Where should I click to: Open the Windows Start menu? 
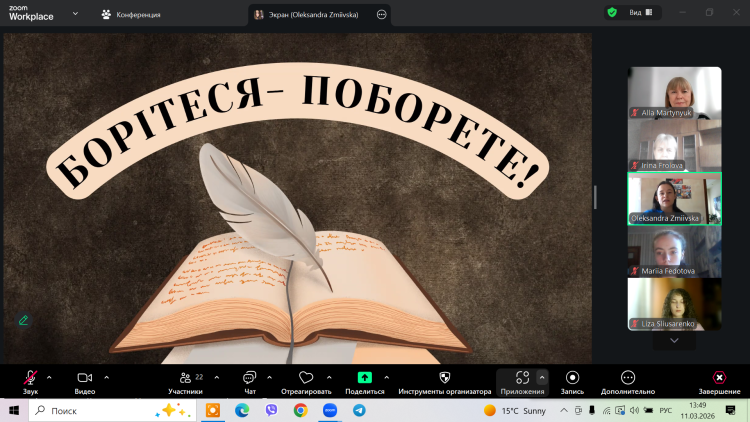coord(14,411)
